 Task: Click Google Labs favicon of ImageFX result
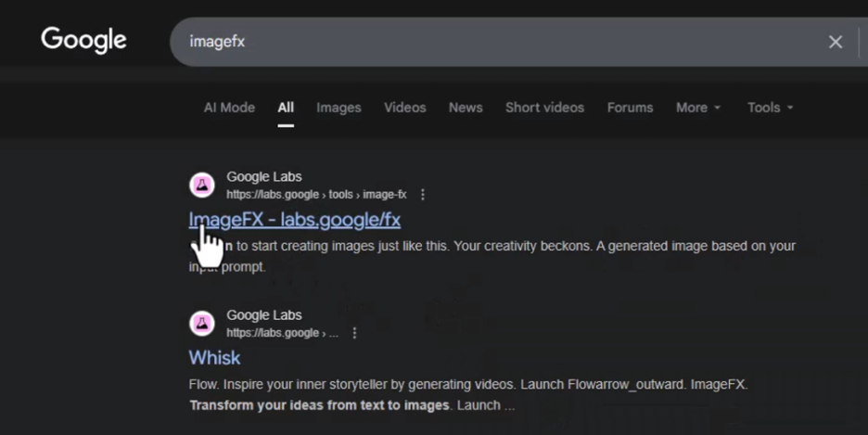[x=202, y=185]
